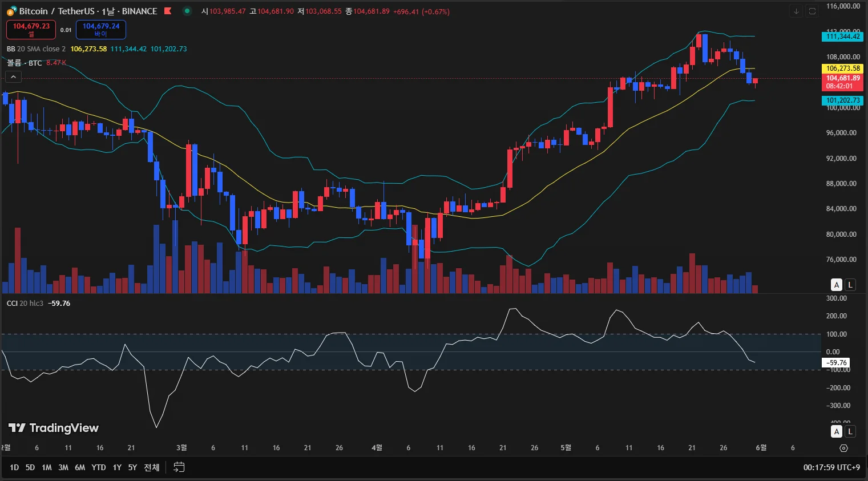
Task: Open chart settings via the gear icon
Action: click(x=844, y=448)
